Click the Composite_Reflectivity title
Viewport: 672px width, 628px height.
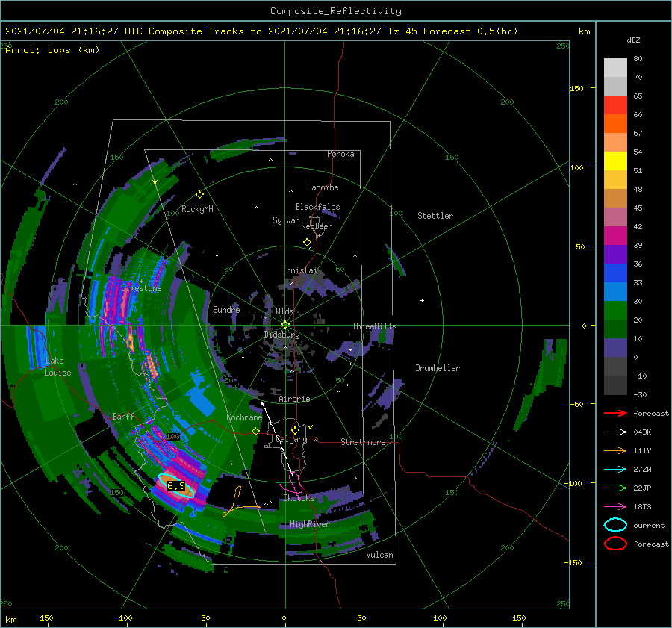tap(336, 11)
